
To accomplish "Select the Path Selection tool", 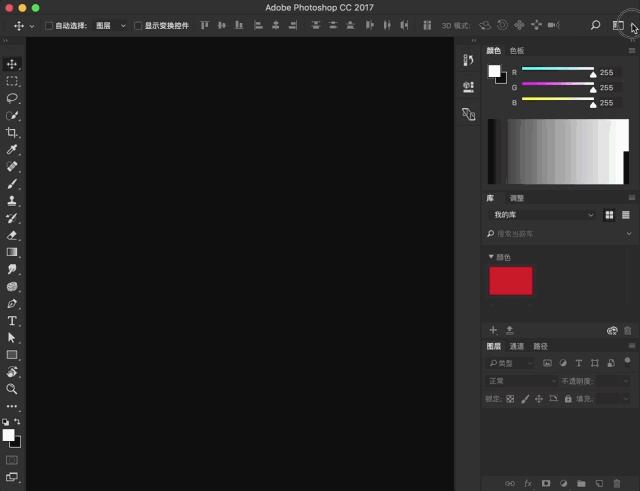I will 12,338.
